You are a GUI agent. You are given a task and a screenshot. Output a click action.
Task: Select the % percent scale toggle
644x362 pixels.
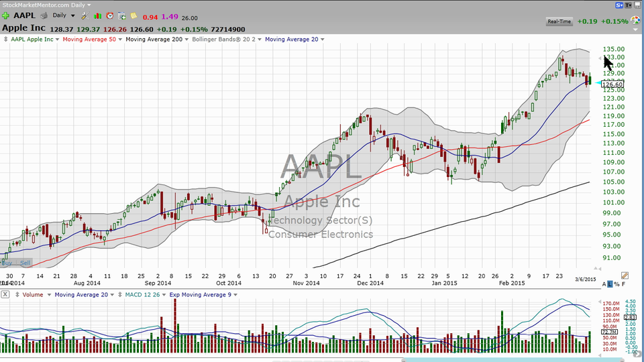pyautogui.click(x=616, y=284)
